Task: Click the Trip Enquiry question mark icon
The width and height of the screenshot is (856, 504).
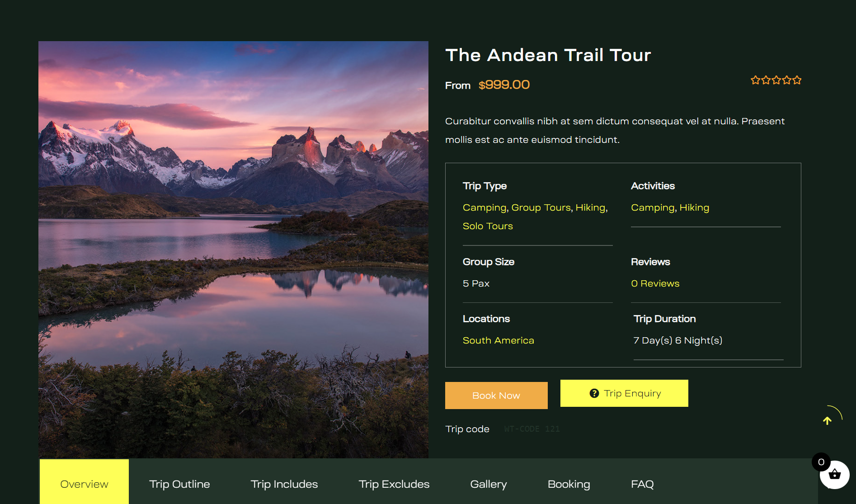Action: point(594,393)
